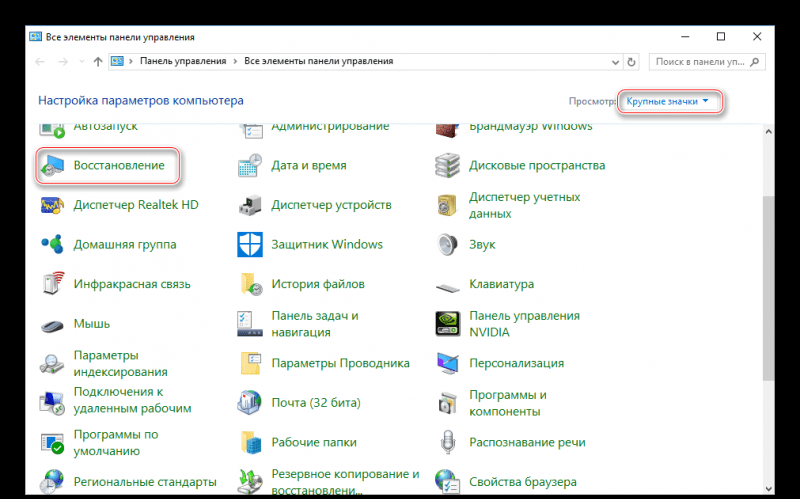Open the Дисковые пространства text link
This screenshot has height=499, width=800.
(537, 165)
